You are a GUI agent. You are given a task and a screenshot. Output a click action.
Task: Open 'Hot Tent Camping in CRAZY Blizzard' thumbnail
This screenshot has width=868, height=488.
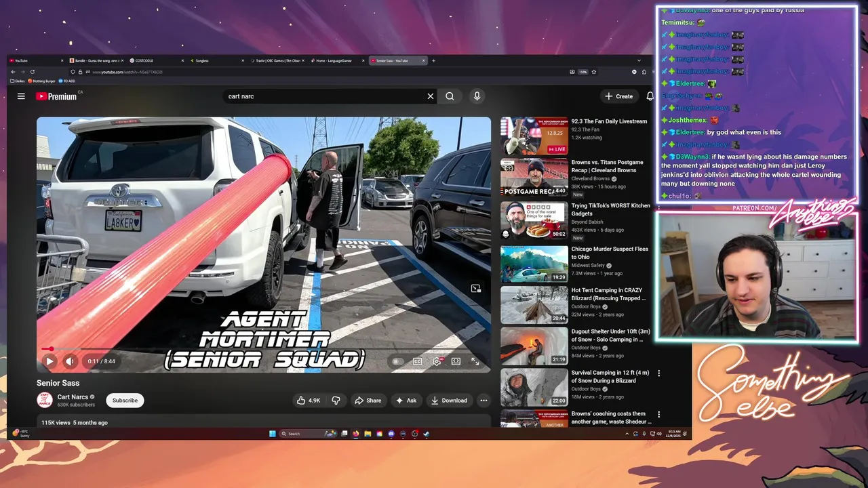click(x=534, y=305)
